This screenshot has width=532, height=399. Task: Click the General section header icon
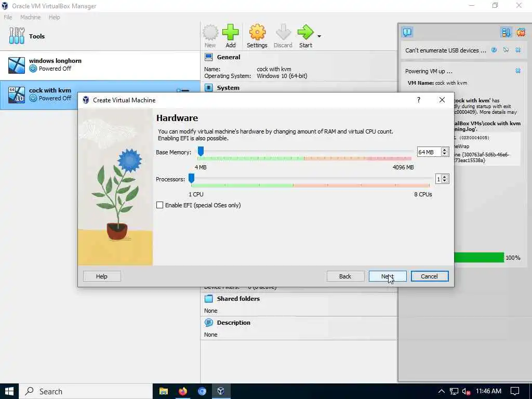[x=209, y=57]
